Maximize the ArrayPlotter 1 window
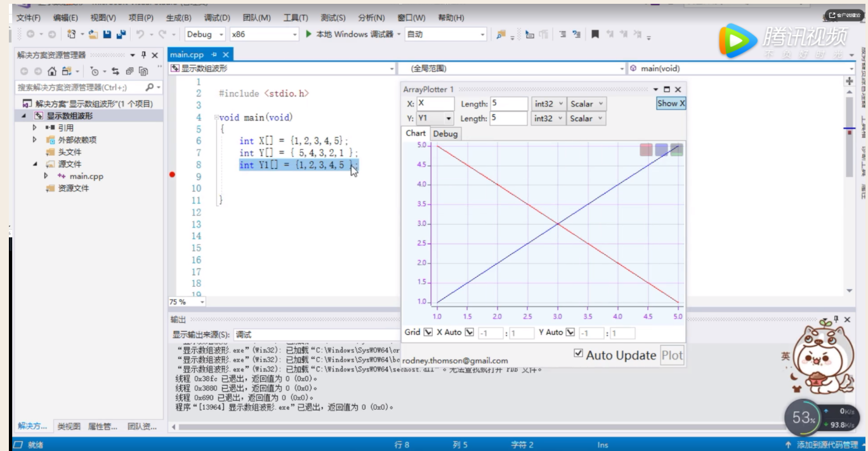Image resolution: width=868 pixels, height=451 pixels. [x=667, y=89]
